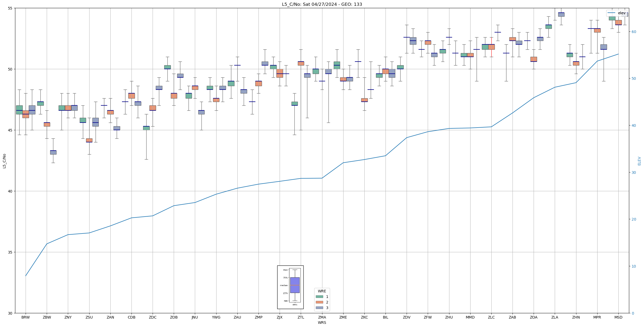Click the BRW x-axis label

coord(26,317)
